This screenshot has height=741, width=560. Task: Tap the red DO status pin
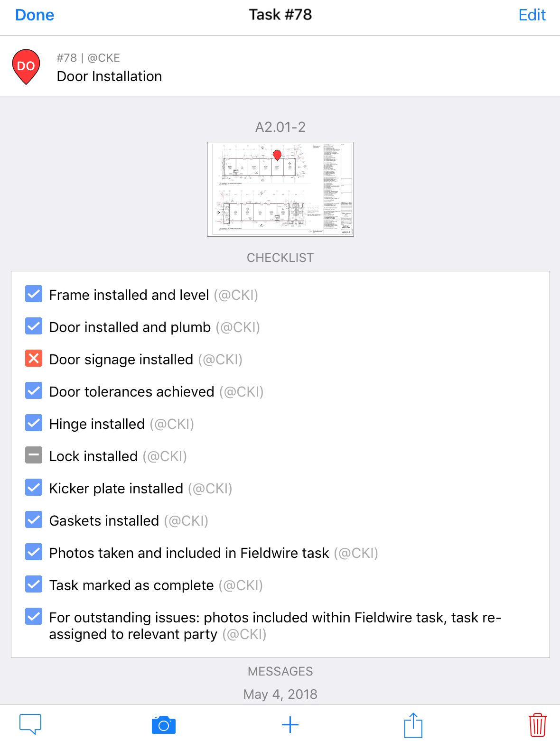(x=26, y=67)
